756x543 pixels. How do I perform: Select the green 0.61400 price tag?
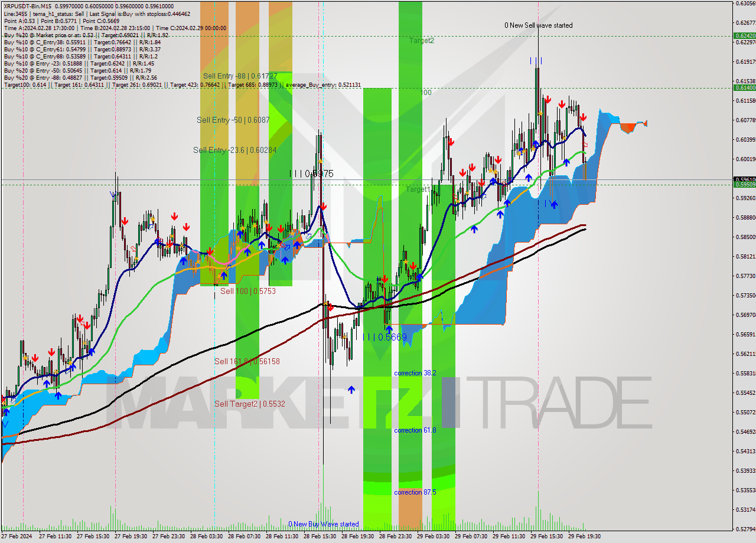(x=744, y=87)
